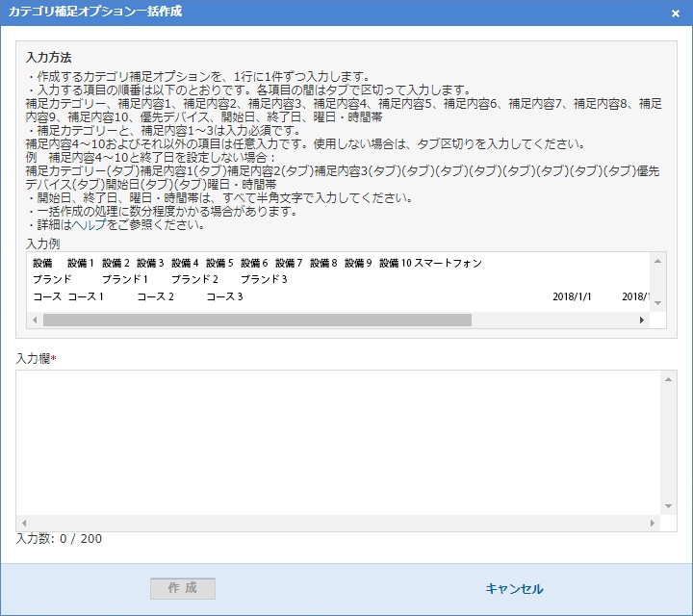Screen dimensions: 693x616
Task: Click the ブランド 3 example text
Action: click(x=264, y=279)
